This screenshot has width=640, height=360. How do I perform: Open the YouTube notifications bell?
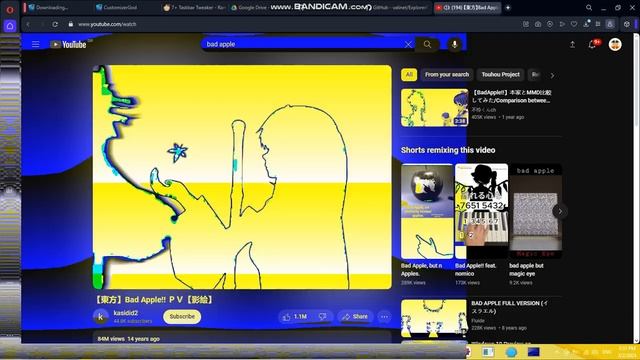(x=592, y=44)
